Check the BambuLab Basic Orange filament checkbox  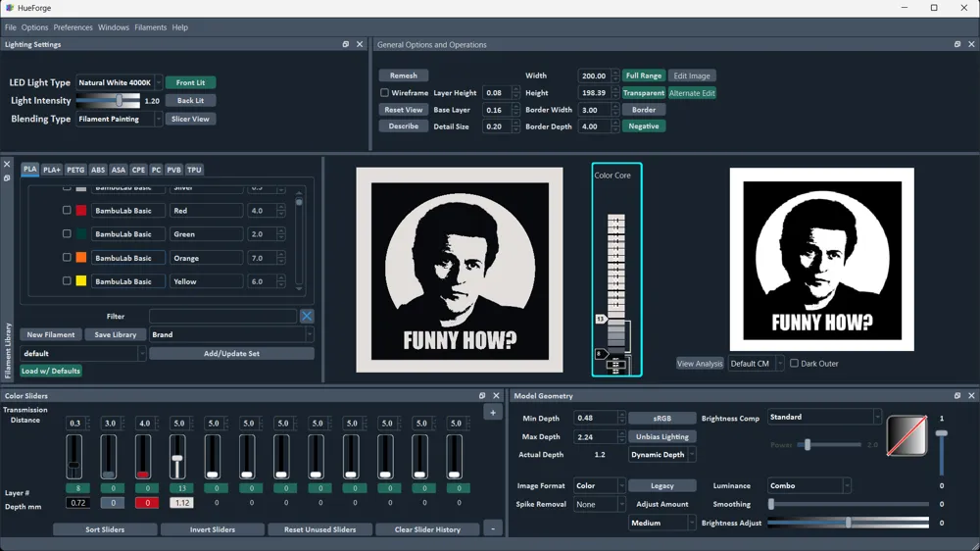click(67, 257)
